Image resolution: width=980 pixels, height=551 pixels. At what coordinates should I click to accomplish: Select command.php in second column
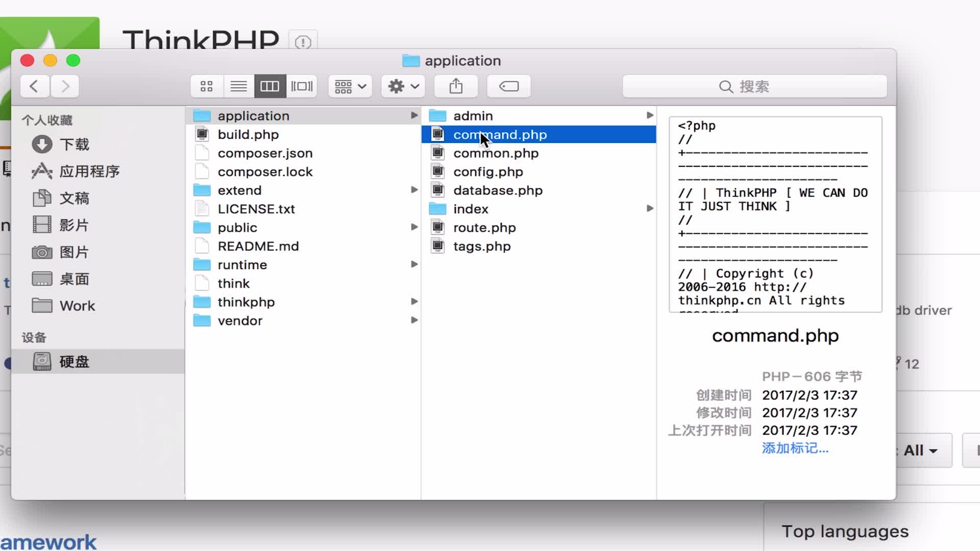539,135
